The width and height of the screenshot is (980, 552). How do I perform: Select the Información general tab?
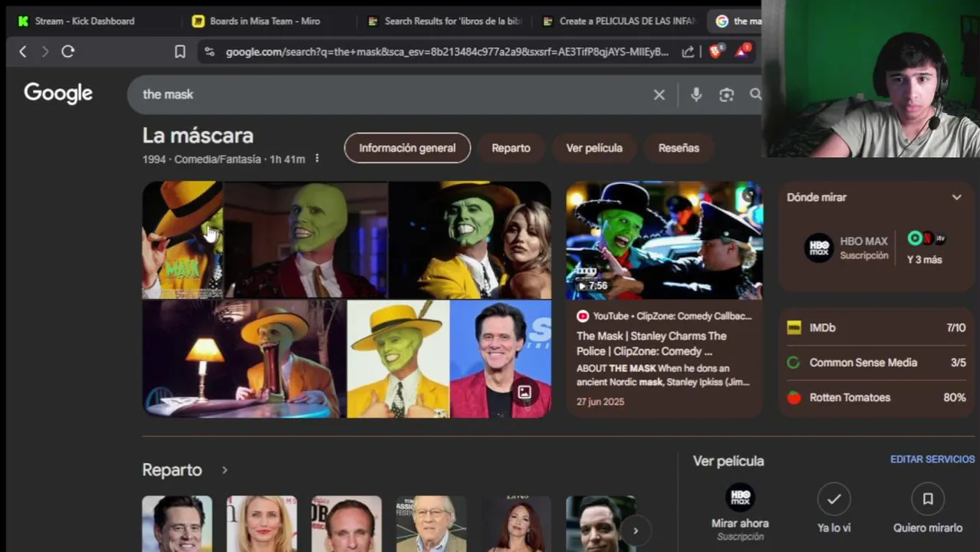click(407, 148)
